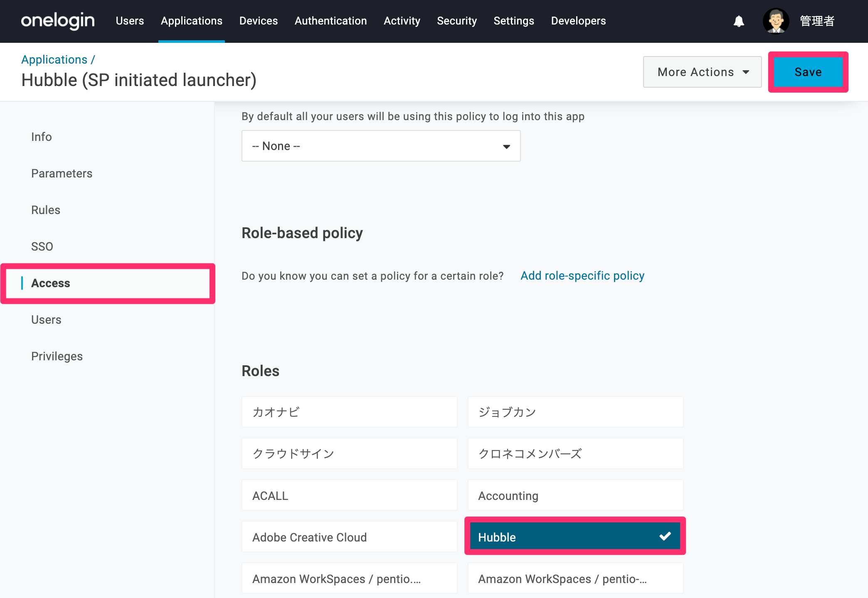This screenshot has height=598, width=868.
Task: Toggle Amazon WorkSpaces / pentio-… role
Action: click(x=576, y=578)
